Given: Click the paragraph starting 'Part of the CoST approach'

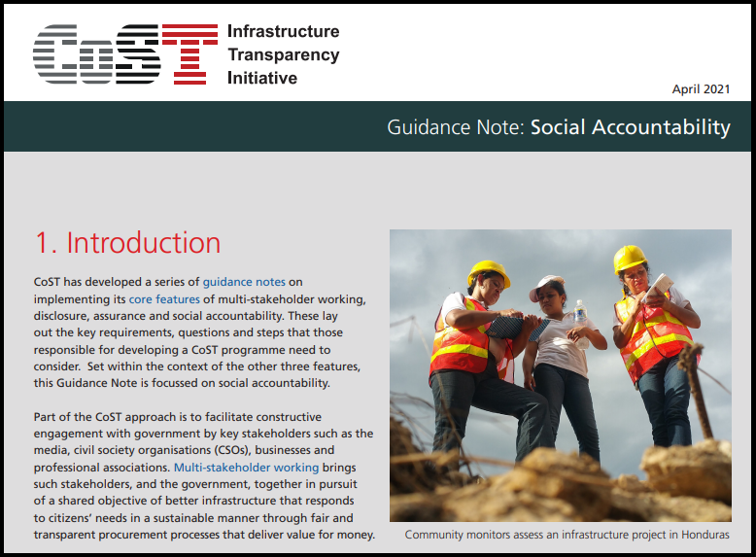Looking at the screenshot, I should point(204,475).
